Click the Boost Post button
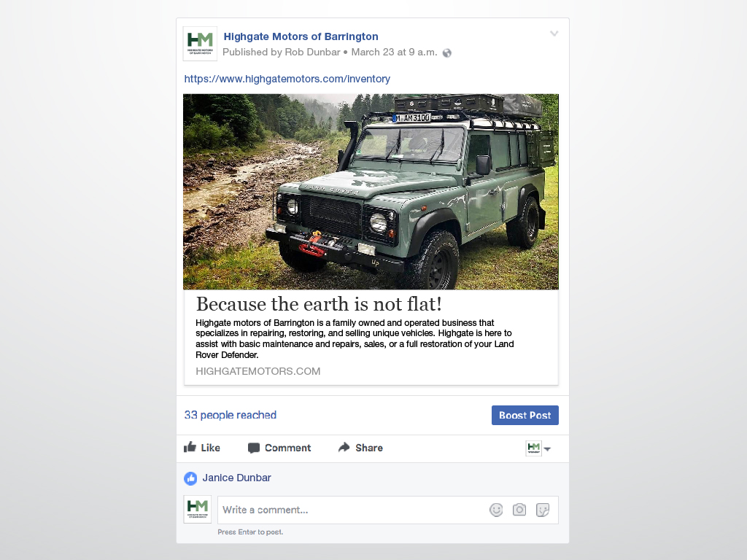747x560 pixels. point(525,415)
